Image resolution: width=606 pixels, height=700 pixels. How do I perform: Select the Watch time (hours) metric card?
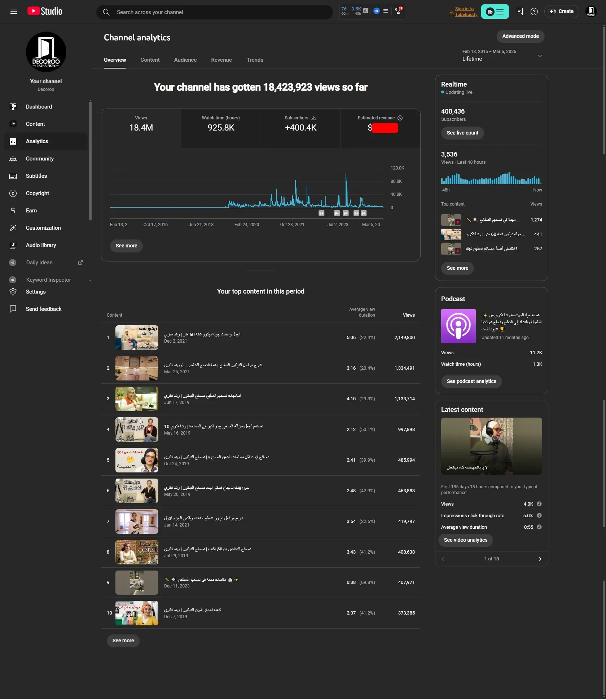click(221, 128)
